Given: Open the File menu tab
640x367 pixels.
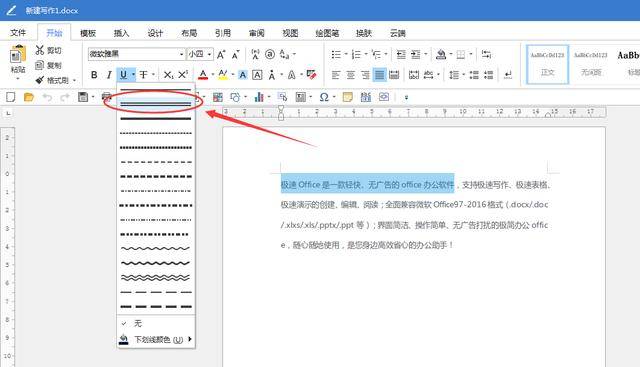Looking at the screenshot, I should click(x=18, y=33).
